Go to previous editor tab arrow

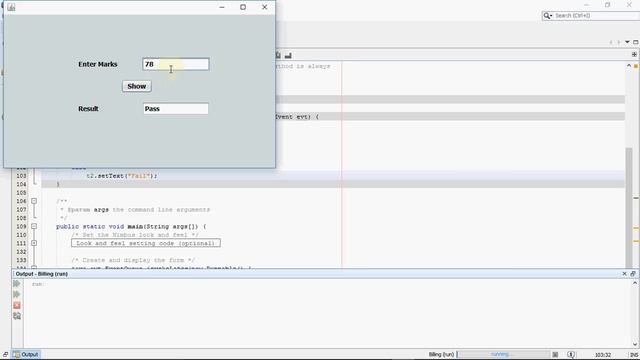click(x=611, y=42)
